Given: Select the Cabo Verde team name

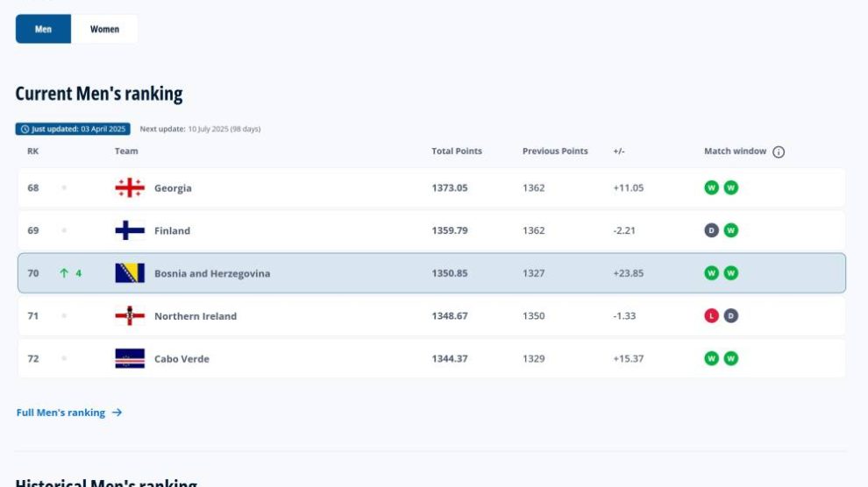Looking at the screenshot, I should tap(181, 359).
